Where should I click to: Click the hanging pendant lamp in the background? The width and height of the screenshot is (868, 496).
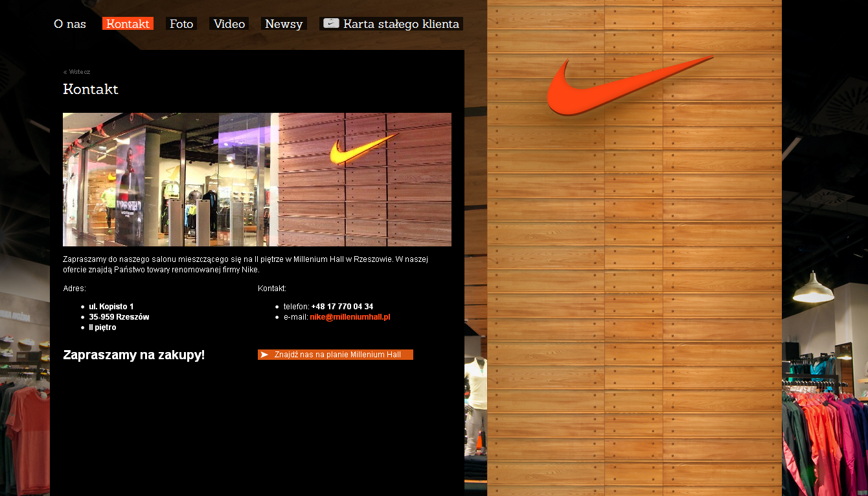coord(813,289)
